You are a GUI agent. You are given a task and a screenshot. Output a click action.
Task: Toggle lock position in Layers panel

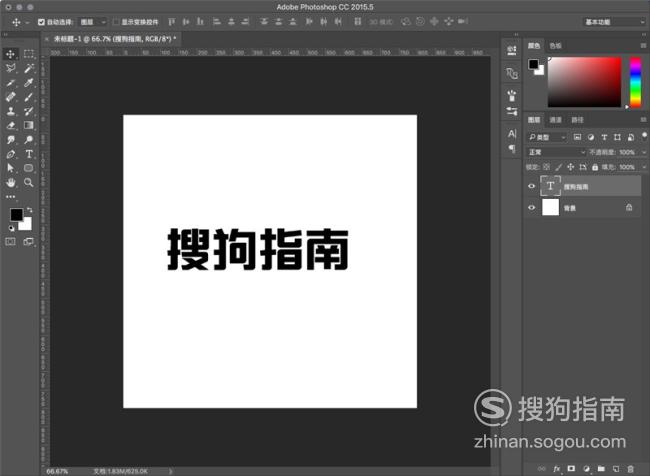[570, 167]
